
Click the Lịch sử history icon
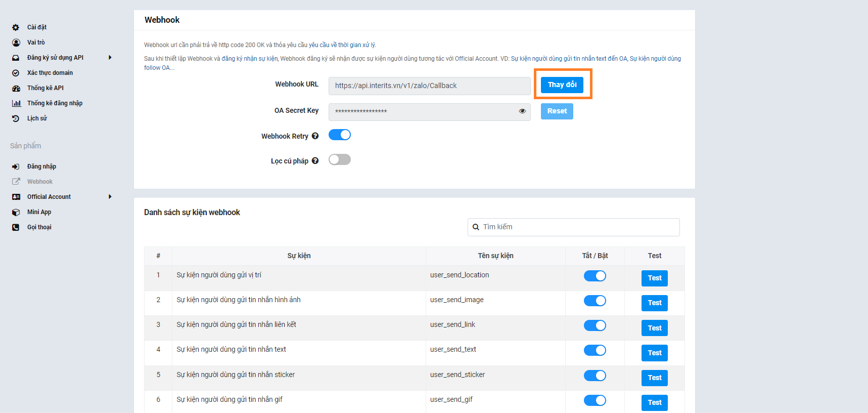click(x=16, y=118)
